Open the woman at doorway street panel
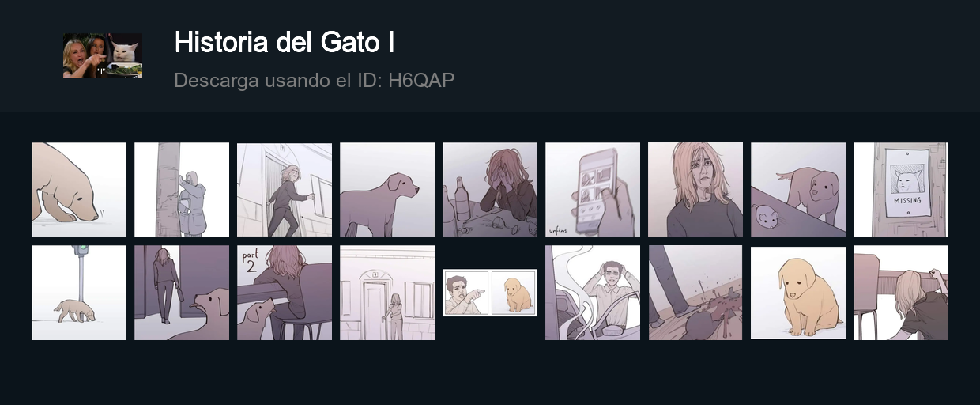Image resolution: width=980 pixels, height=405 pixels. coord(387,293)
